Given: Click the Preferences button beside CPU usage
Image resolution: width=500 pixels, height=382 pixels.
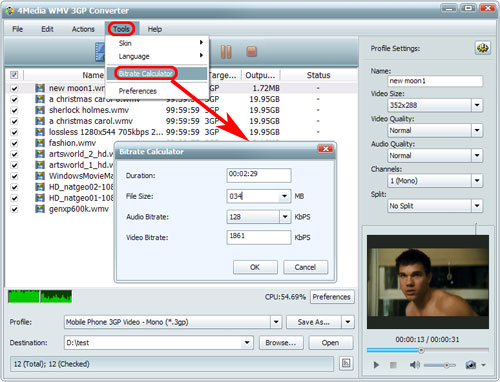Looking at the screenshot, I should point(332,297).
